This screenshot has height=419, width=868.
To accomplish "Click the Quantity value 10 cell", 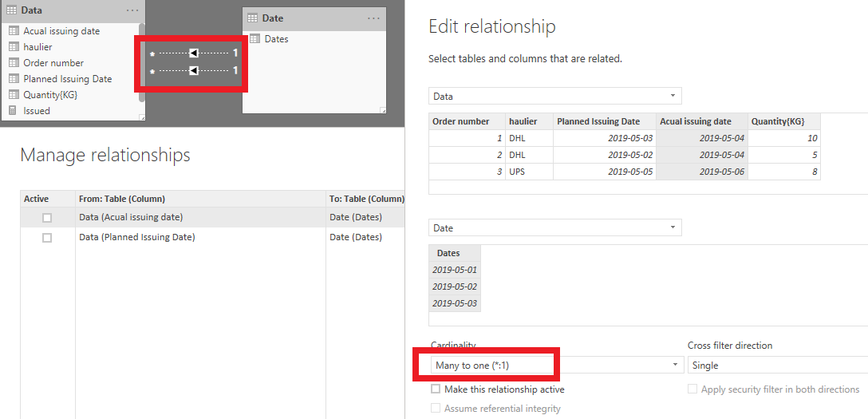I will (x=784, y=138).
